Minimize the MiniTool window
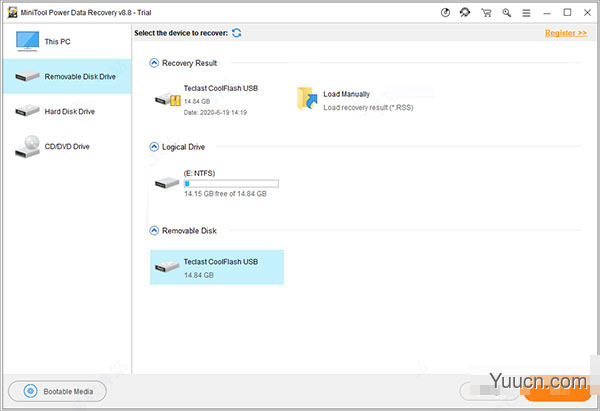 [x=547, y=13]
